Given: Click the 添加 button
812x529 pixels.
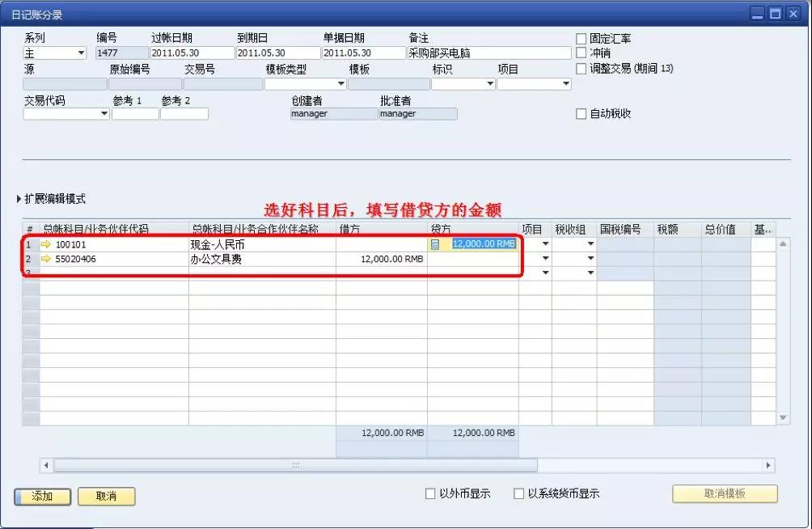Looking at the screenshot, I should [42, 496].
